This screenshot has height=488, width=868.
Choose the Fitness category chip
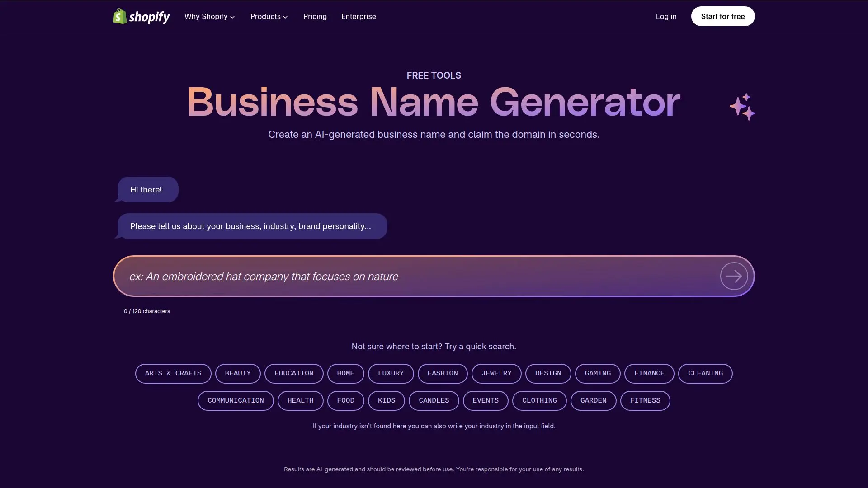point(645,400)
